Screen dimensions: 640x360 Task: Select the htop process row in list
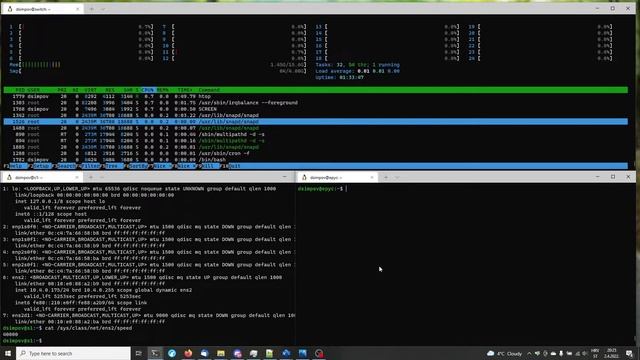316,96
